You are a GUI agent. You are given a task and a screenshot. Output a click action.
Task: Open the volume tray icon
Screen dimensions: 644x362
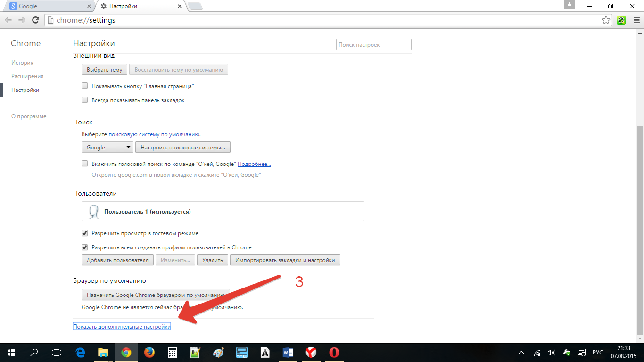click(551, 353)
